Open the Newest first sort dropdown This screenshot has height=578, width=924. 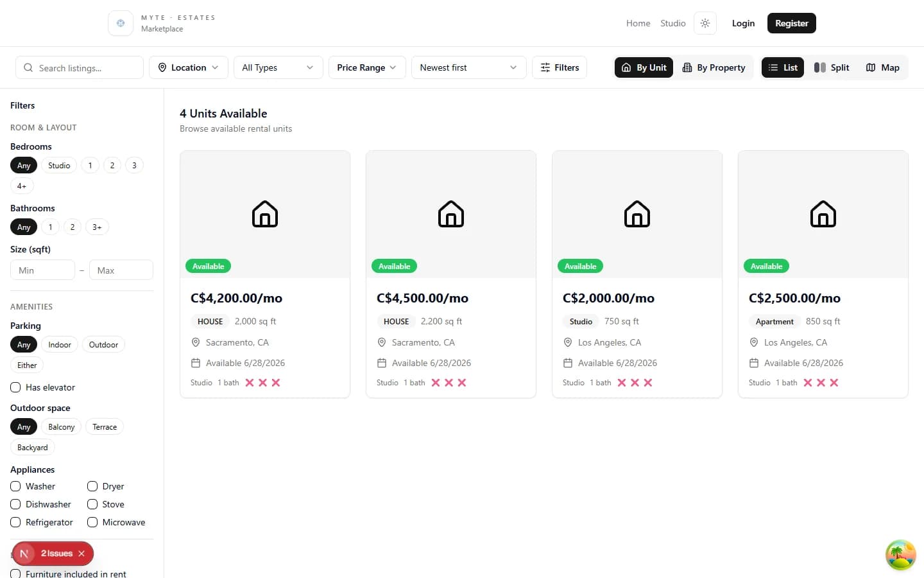469,67
